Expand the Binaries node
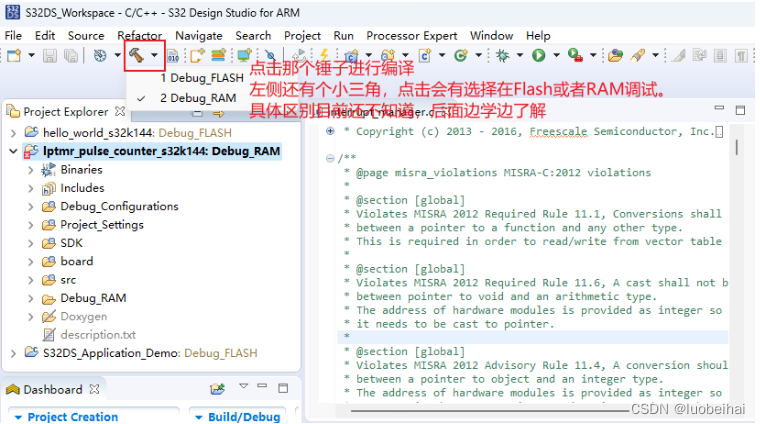760x424 pixels. (x=31, y=170)
